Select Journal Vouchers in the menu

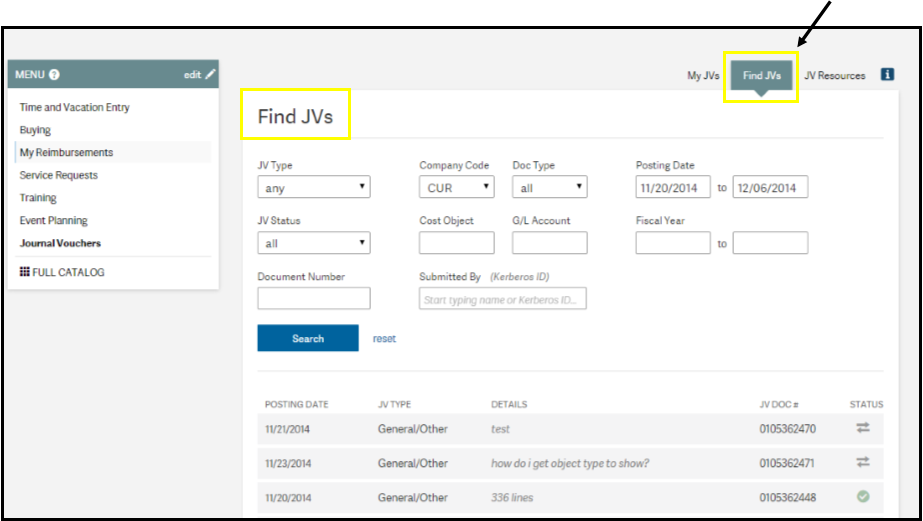point(60,243)
